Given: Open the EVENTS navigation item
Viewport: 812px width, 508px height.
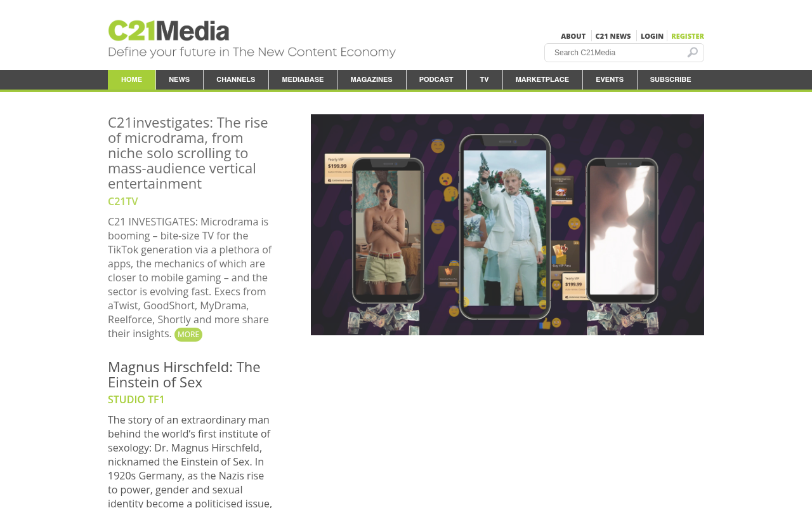Looking at the screenshot, I should coord(610,79).
